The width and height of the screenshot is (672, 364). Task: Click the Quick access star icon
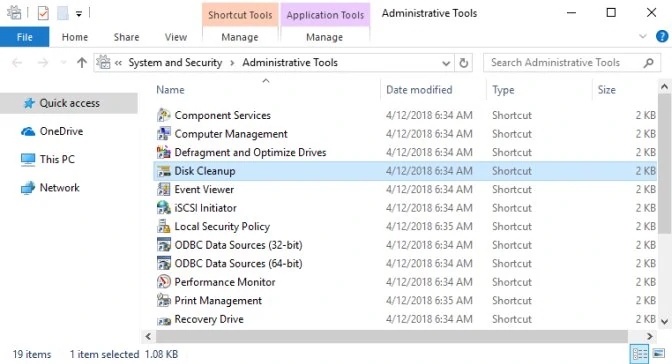[29, 103]
